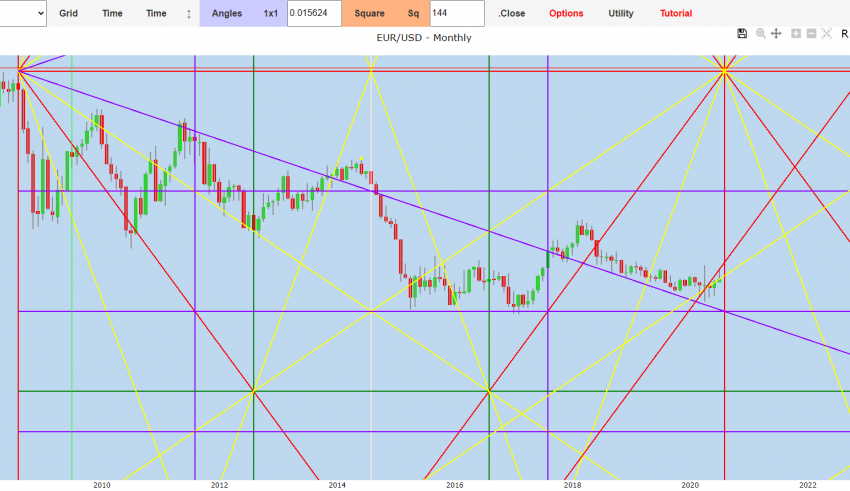Open the red Options menu

click(x=566, y=13)
